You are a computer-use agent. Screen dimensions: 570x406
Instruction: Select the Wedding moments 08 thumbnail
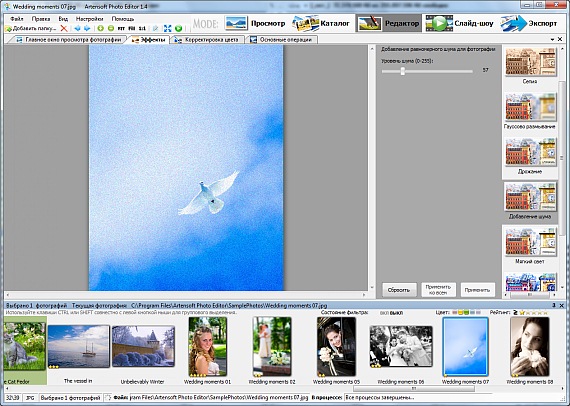[530, 346]
